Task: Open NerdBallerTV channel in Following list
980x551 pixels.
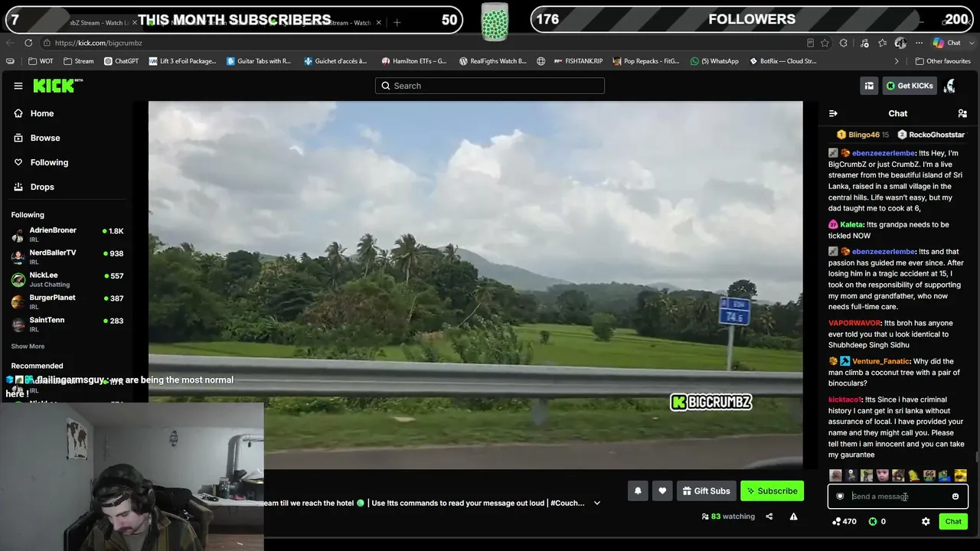Action: pyautogui.click(x=67, y=257)
